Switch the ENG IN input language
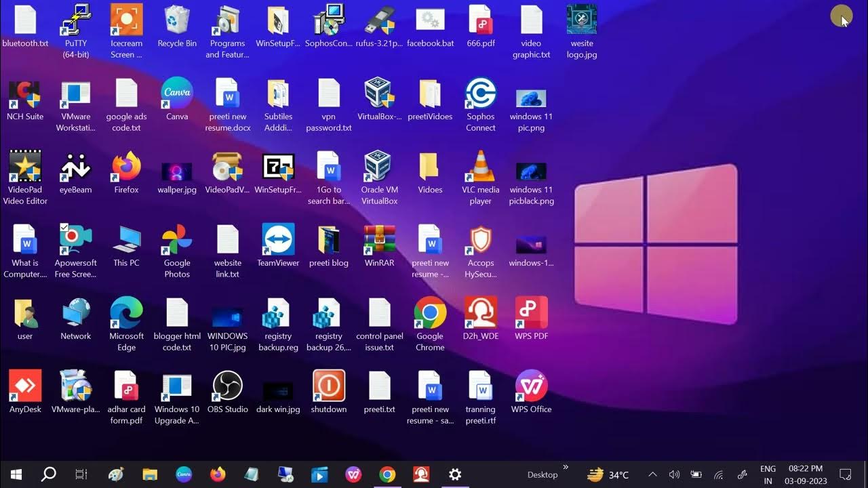 [768, 474]
